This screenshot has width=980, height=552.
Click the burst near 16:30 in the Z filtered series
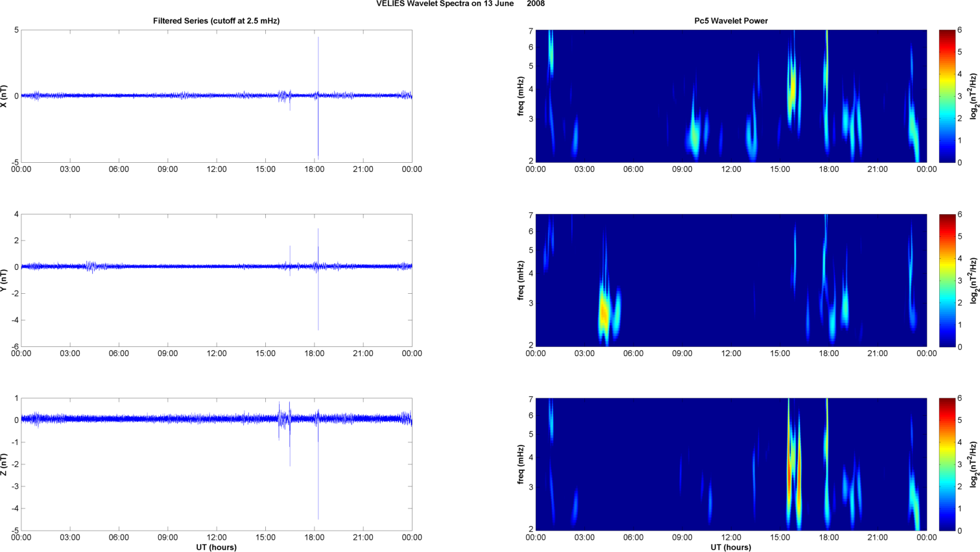tap(289, 433)
